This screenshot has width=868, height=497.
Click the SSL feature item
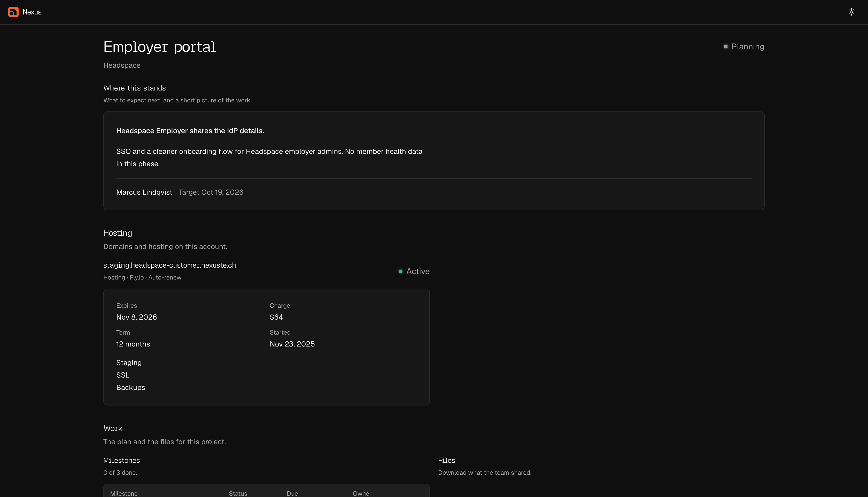click(x=123, y=375)
